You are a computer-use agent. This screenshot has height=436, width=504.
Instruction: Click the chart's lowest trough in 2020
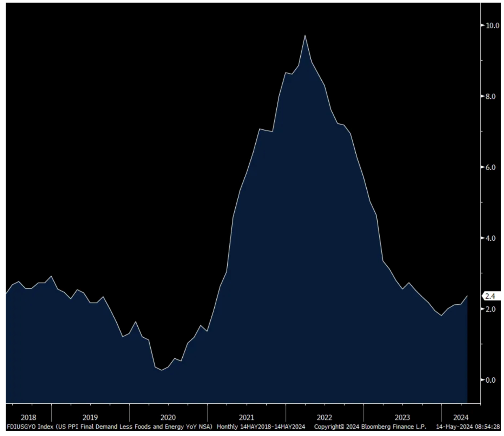pyautogui.click(x=162, y=370)
